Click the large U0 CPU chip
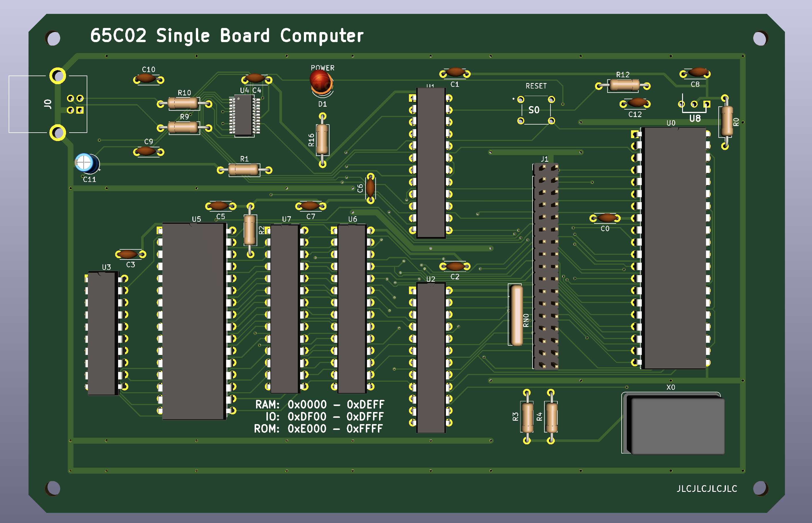 pos(675,248)
